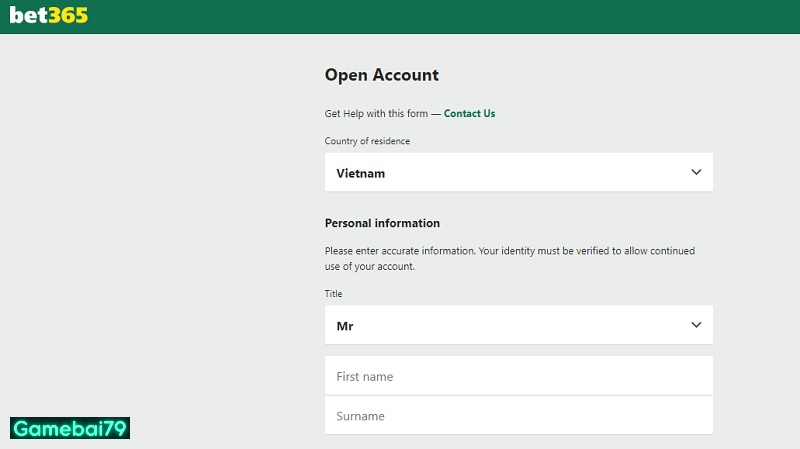Click the chevron arrow in Vietnam field
Image resolution: width=800 pixels, height=449 pixels.
coord(696,172)
